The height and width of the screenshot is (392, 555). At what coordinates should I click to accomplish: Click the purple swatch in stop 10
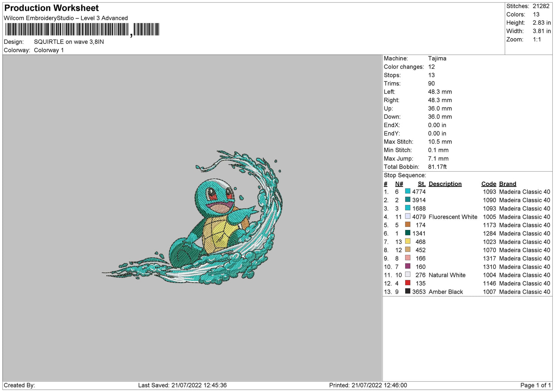click(x=408, y=266)
